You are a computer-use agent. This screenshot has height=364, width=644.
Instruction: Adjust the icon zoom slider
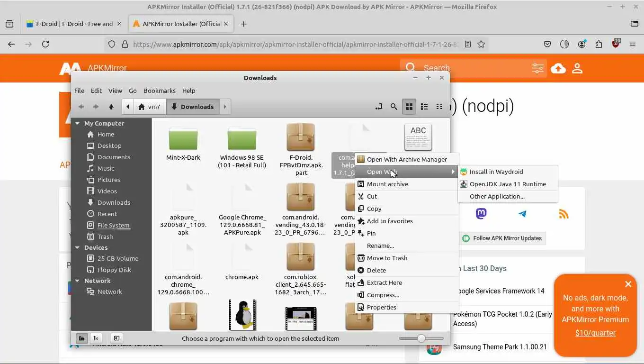421,338
